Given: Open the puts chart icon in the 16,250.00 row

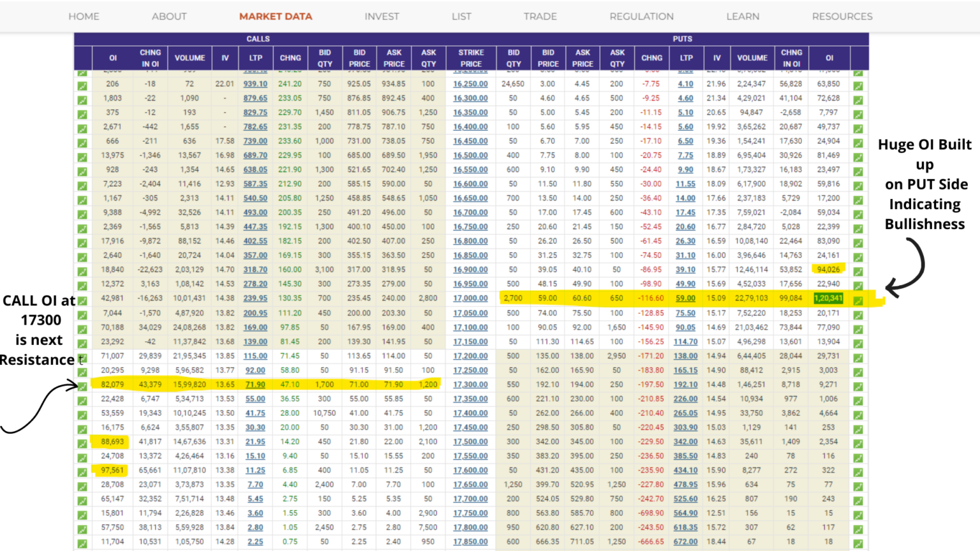Looking at the screenshot, I should click(x=858, y=86).
